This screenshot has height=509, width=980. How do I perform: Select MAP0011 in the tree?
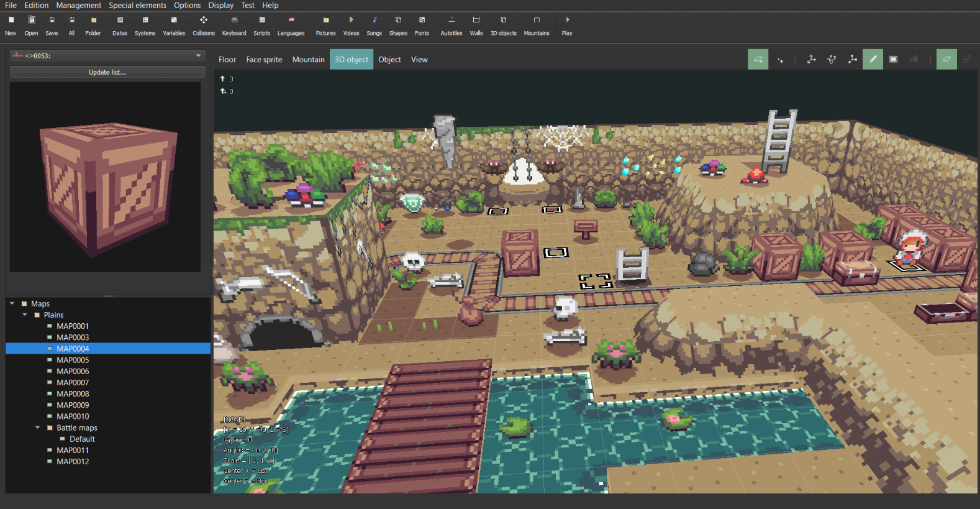(73, 451)
